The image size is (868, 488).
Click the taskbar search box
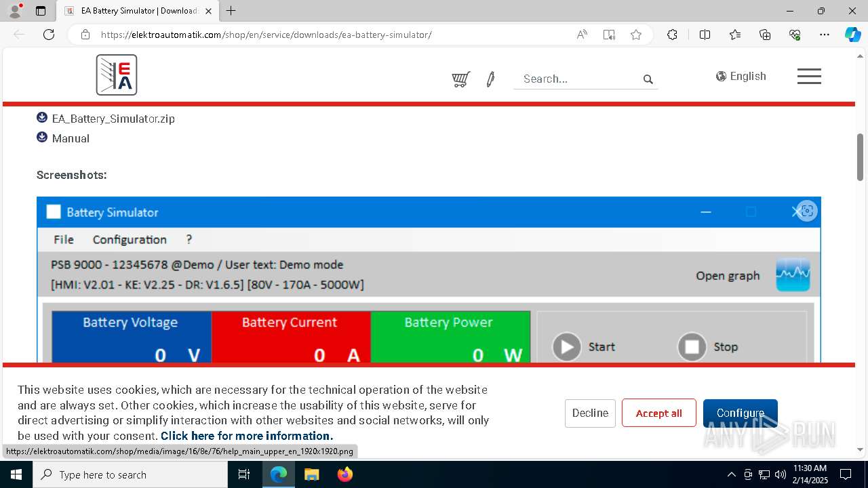(x=130, y=474)
